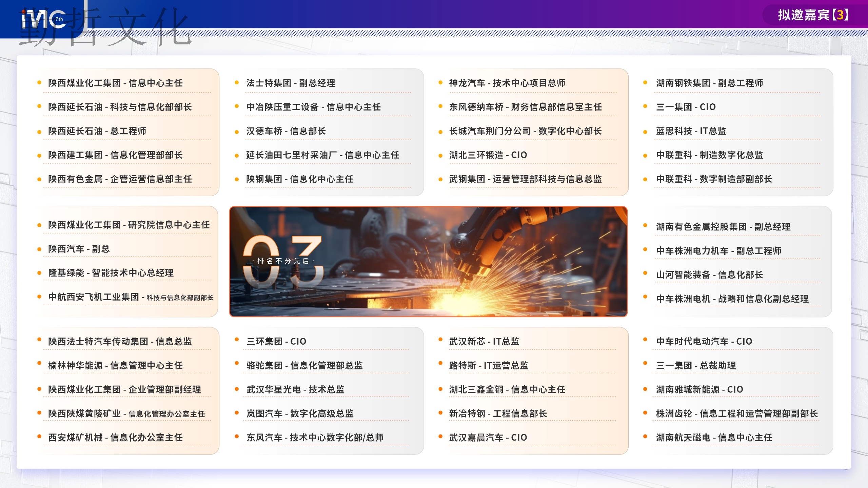Select 陕西延长石油 - 总工程师
The height and width of the screenshot is (488, 868).
(x=97, y=131)
